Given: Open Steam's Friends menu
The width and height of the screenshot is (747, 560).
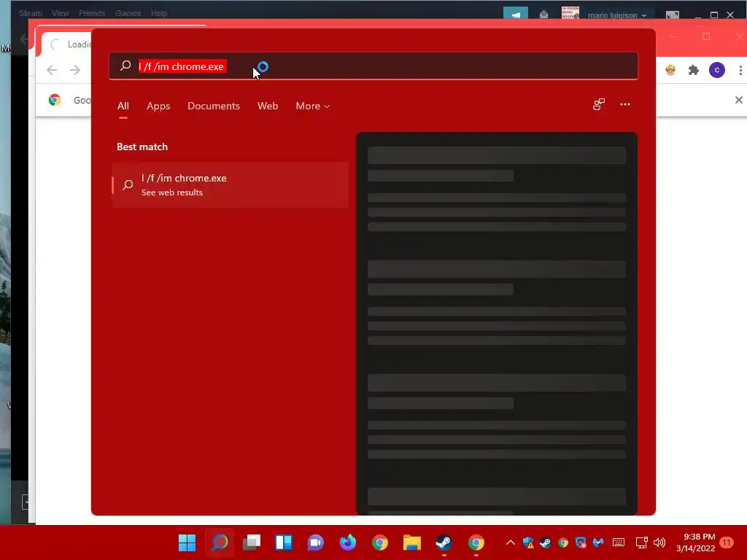Looking at the screenshot, I should click(x=92, y=13).
